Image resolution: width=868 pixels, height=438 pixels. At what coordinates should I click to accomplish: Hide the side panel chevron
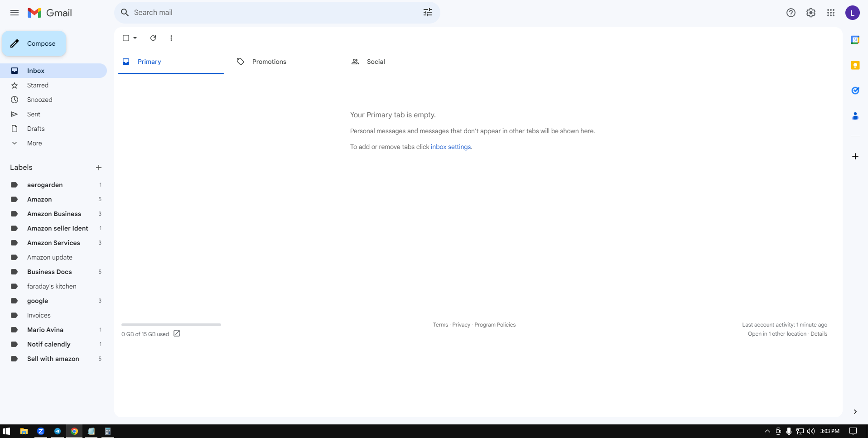(x=855, y=412)
